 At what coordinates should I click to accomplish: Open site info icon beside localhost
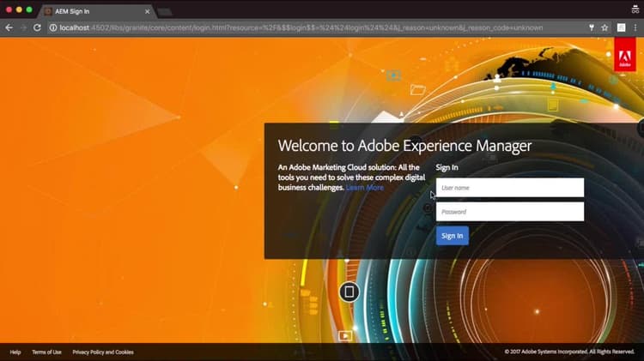click(53, 27)
